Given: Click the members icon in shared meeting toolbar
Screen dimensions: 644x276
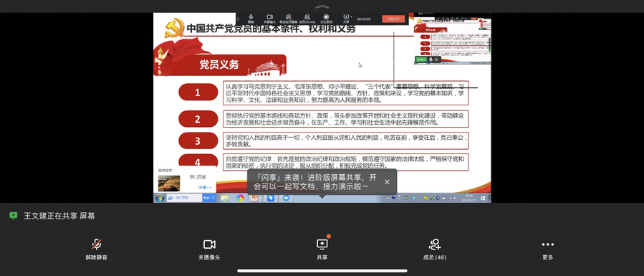Looking at the screenshot, I should pyautogui.click(x=307, y=19).
